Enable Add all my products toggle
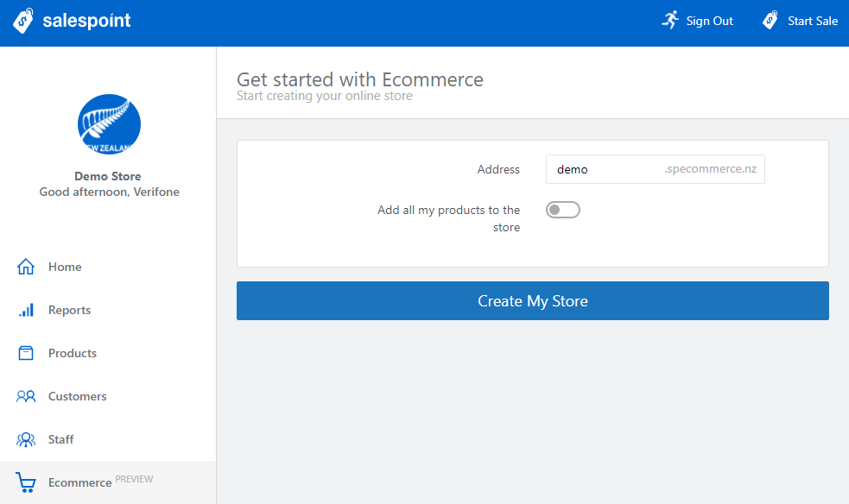 click(562, 210)
